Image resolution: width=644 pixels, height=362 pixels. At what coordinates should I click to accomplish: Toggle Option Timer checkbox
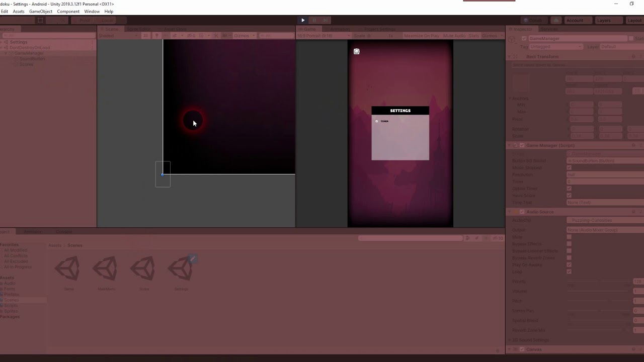coord(569,189)
